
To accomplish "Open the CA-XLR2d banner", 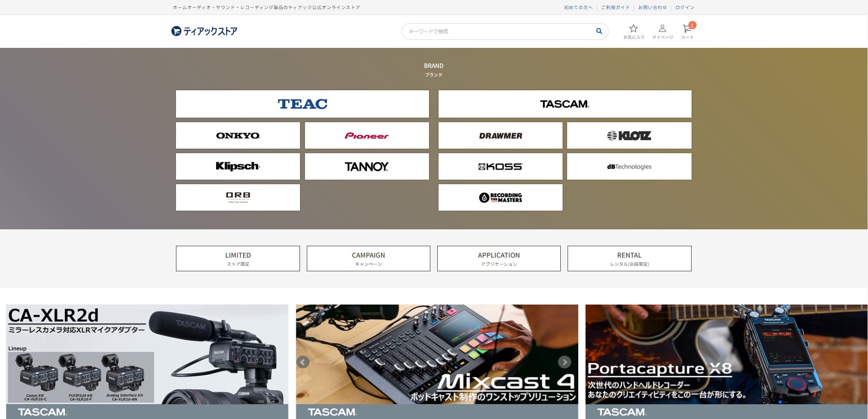I will coord(147,362).
